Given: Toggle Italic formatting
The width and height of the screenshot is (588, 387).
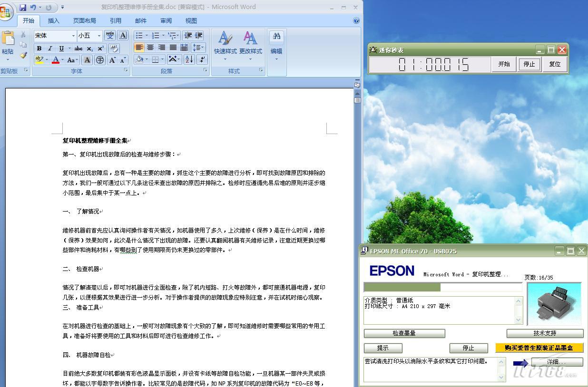Looking at the screenshot, I should pyautogui.click(x=50, y=48).
